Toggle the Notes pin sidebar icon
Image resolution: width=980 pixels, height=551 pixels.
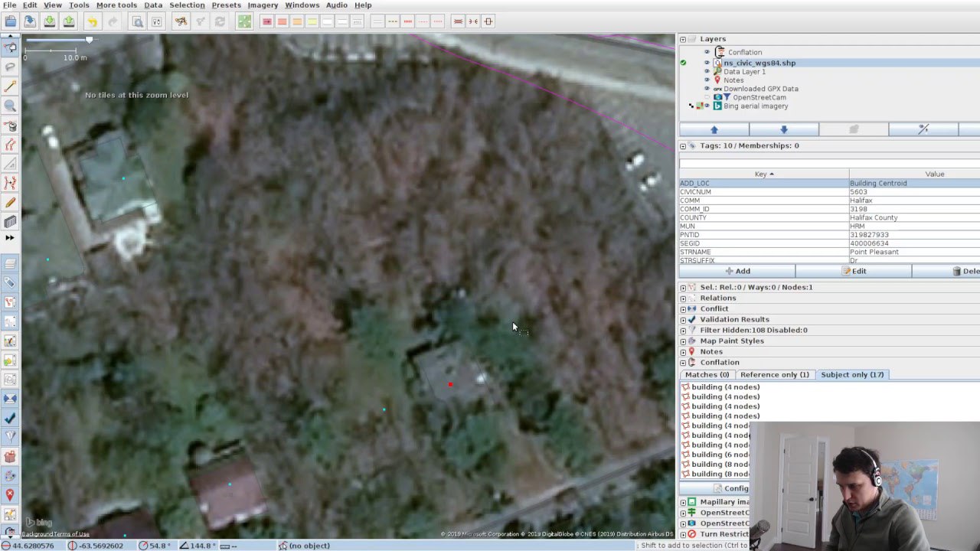[10, 495]
